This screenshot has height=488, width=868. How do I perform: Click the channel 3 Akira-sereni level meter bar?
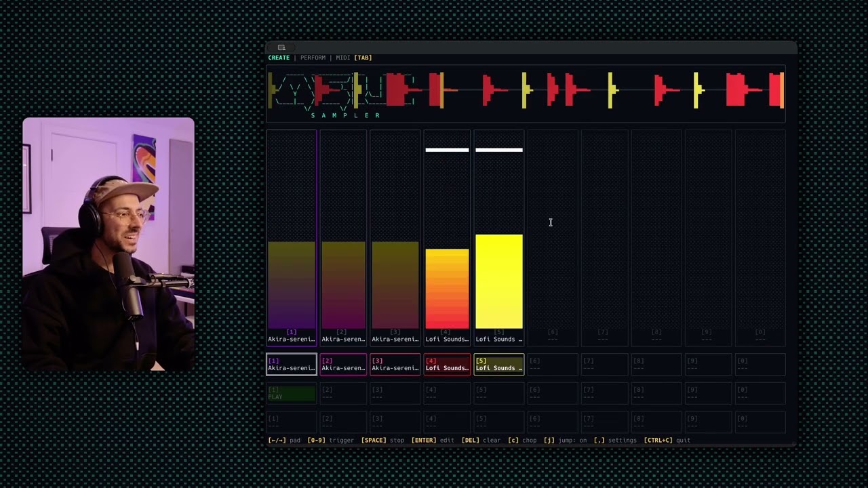pos(395,285)
